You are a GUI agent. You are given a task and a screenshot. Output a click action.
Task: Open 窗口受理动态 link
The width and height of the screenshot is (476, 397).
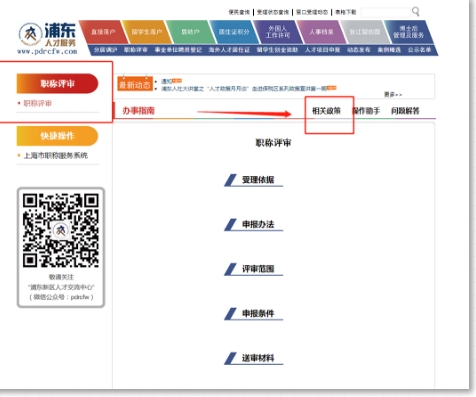[x=312, y=12]
